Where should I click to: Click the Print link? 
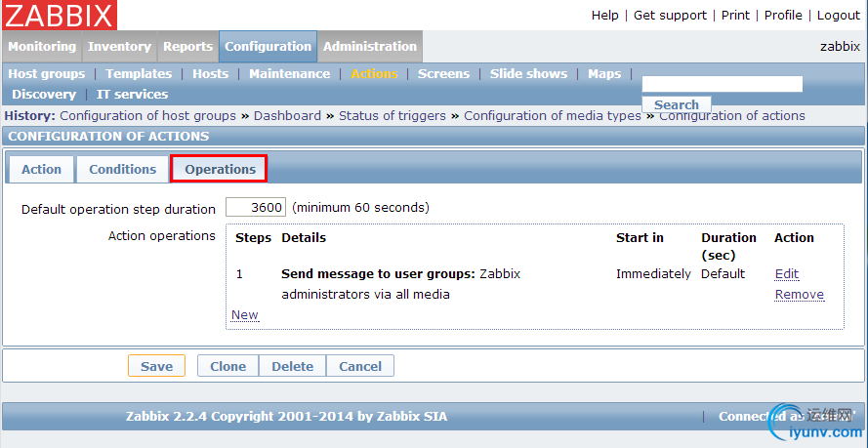(735, 16)
